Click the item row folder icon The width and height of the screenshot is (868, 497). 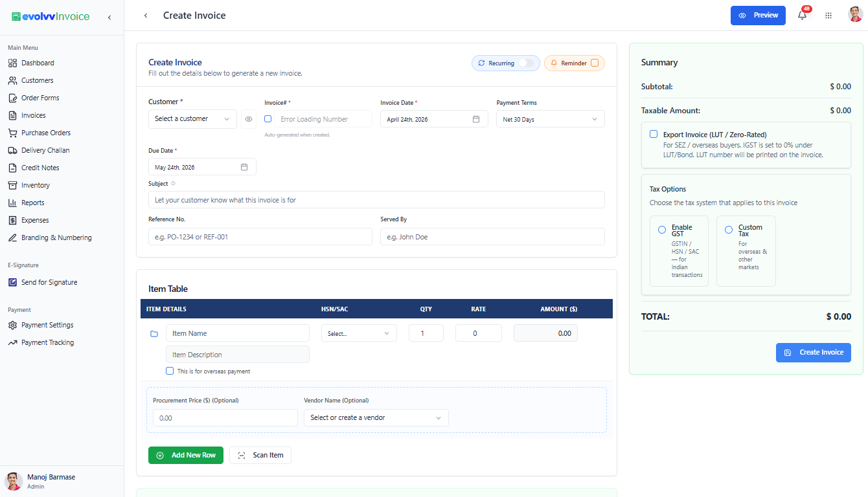154,334
